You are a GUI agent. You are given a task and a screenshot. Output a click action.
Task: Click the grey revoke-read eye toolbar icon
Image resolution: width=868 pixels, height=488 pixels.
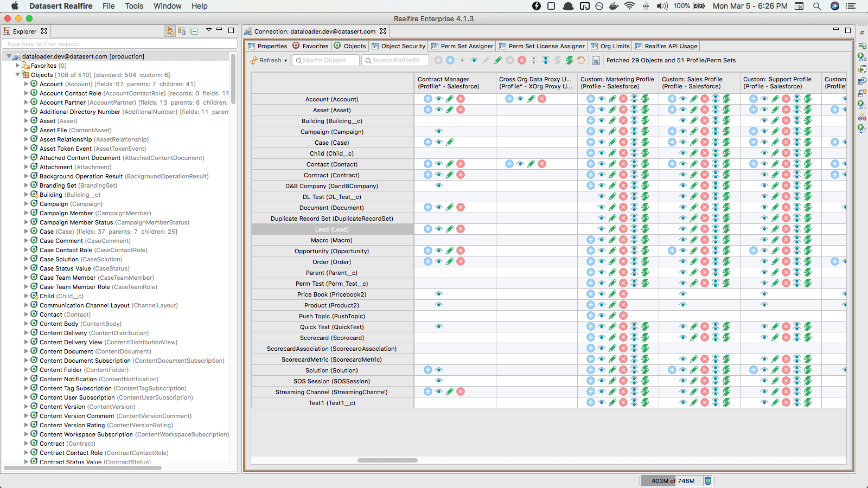(462, 60)
